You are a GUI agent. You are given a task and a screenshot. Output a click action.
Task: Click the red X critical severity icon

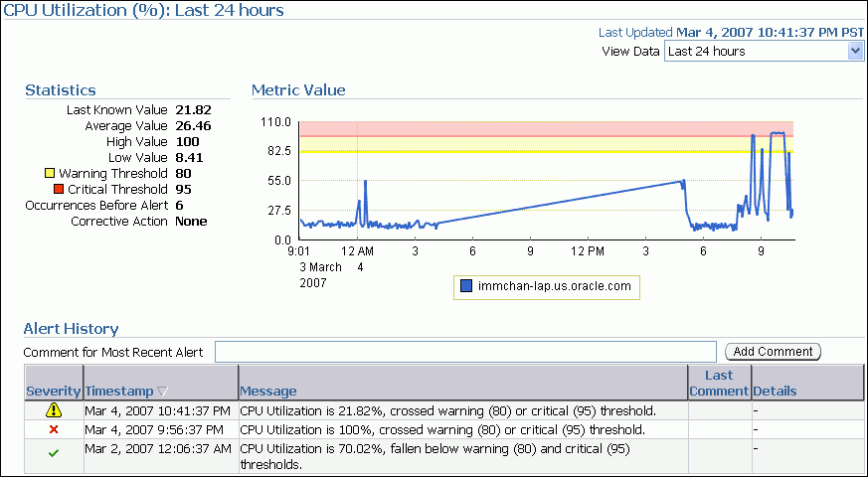54,429
